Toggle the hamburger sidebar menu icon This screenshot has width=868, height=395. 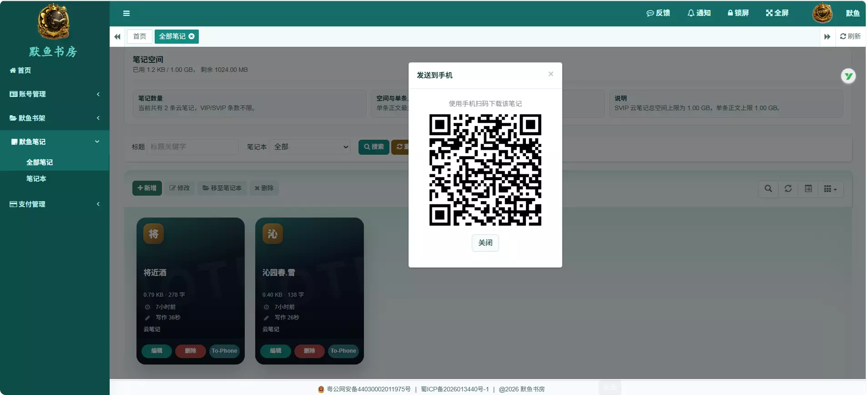[x=126, y=13]
